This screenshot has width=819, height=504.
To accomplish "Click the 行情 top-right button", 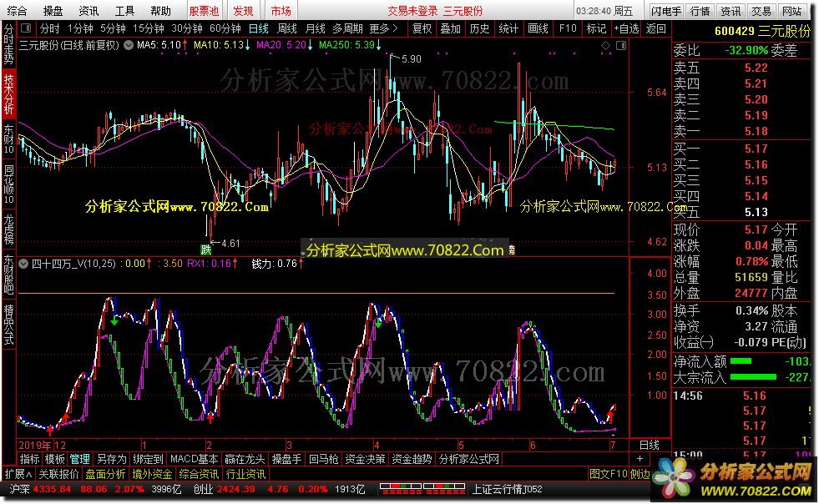I will [700, 11].
